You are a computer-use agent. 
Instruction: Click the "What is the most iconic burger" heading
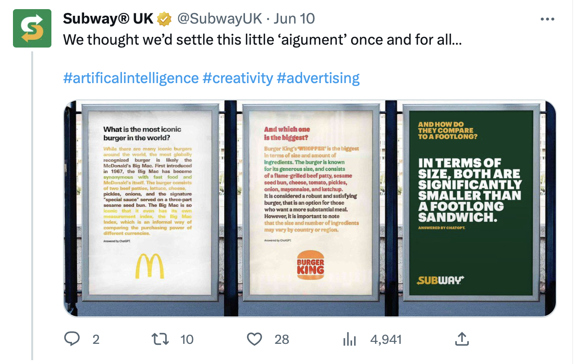click(142, 133)
